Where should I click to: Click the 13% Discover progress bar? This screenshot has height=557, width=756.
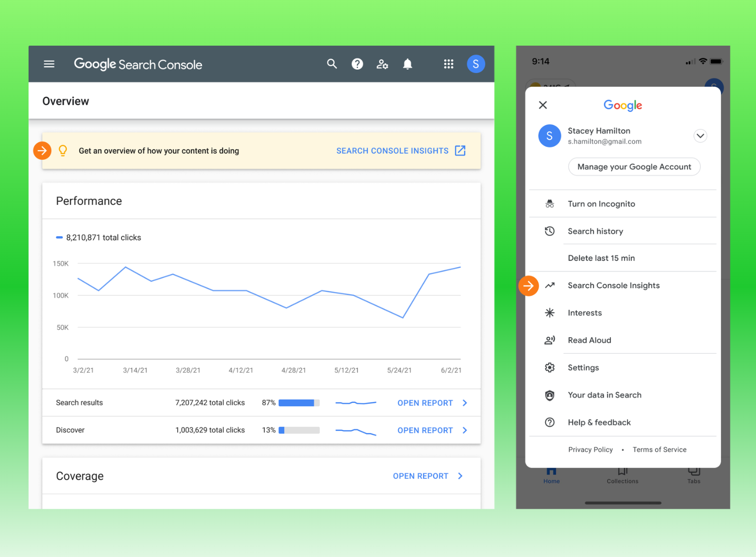[299, 430]
